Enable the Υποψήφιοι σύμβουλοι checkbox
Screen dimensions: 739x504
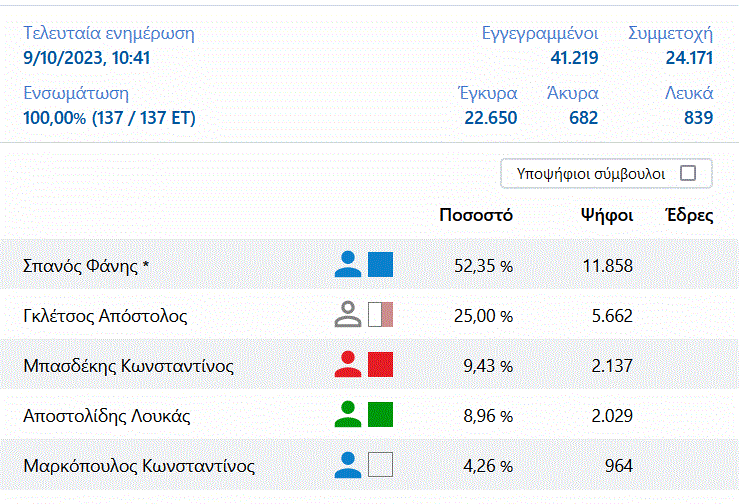688,173
